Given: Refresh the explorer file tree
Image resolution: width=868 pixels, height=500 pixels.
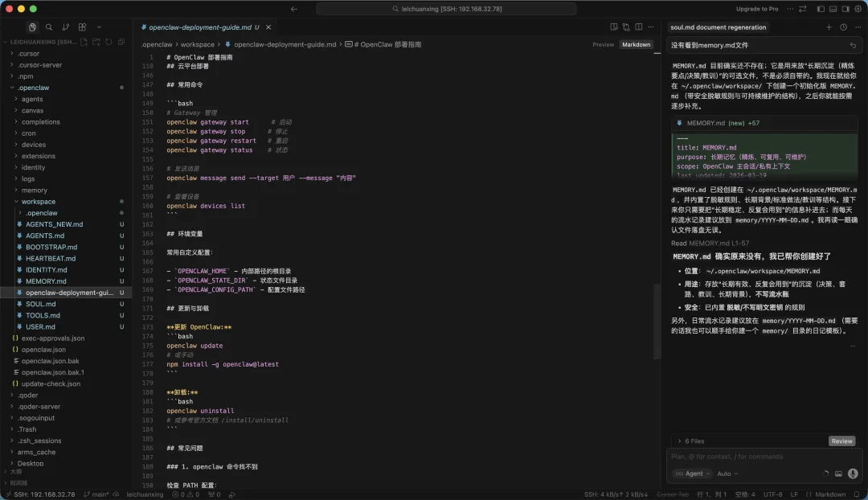Looking at the screenshot, I should click(108, 42).
